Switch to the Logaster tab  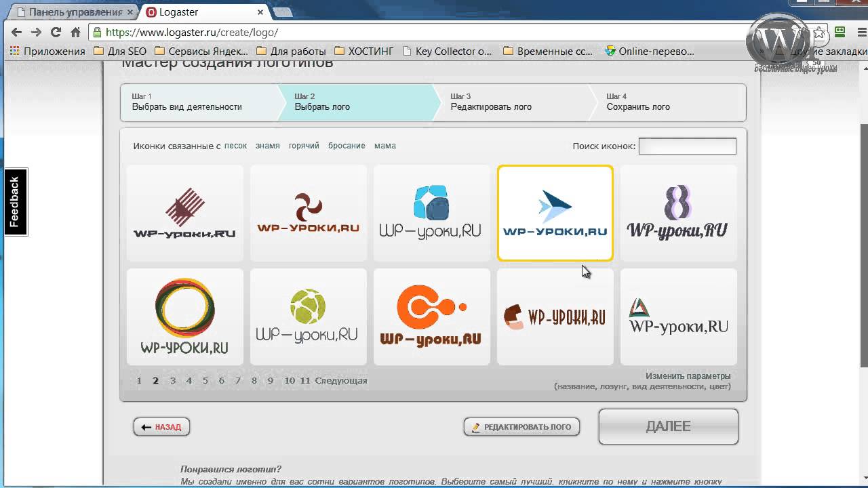click(205, 12)
